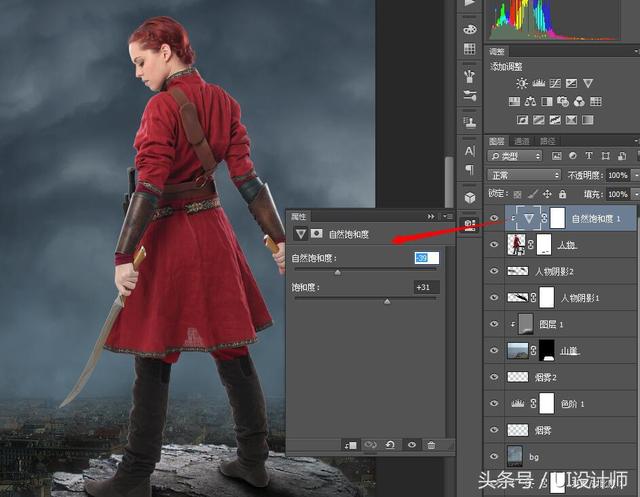Hide the 自然饱和度 1 layer

tap(494, 218)
